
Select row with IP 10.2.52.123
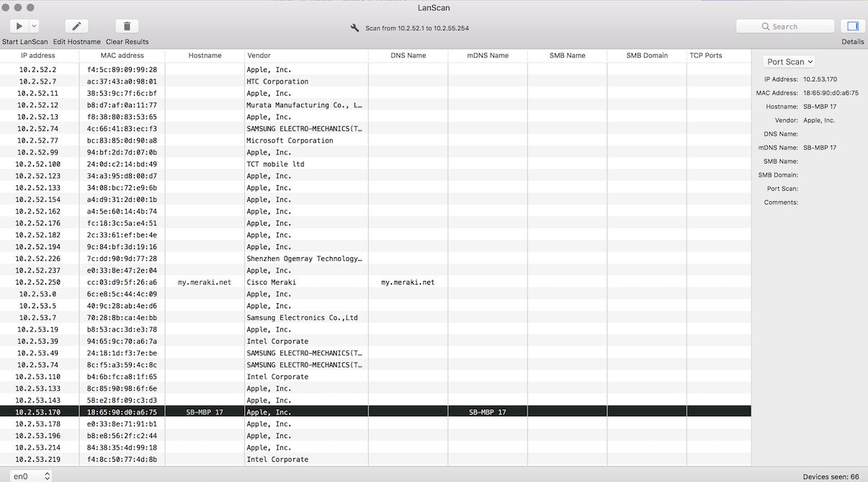375,176
